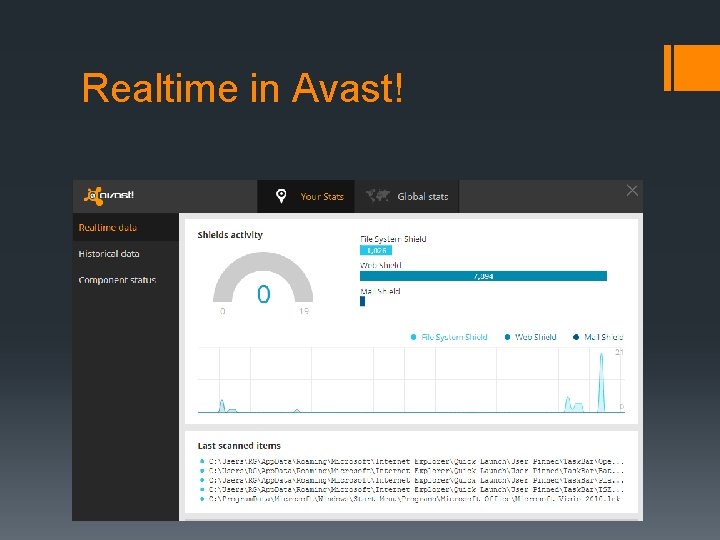Screen dimensions: 720x540
Task: Click the world map icon on Global stats
Action: point(378,196)
